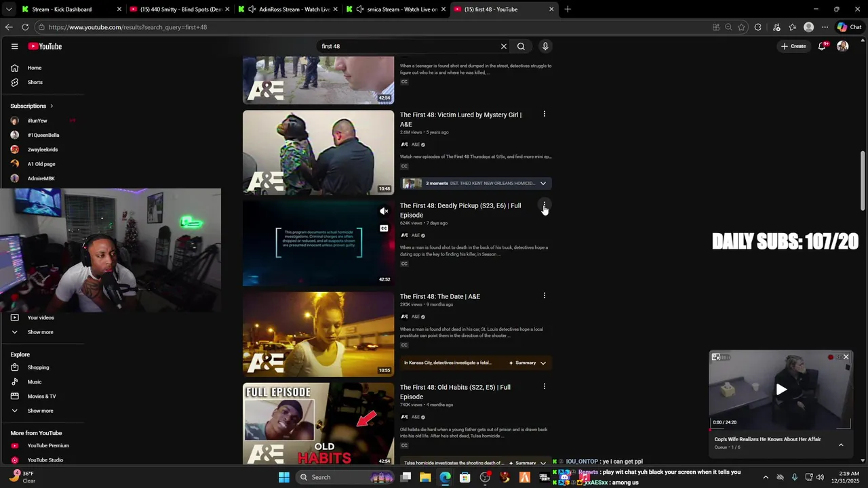Click the Deadly Pickup (S23, E6) video title

pos(460,210)
